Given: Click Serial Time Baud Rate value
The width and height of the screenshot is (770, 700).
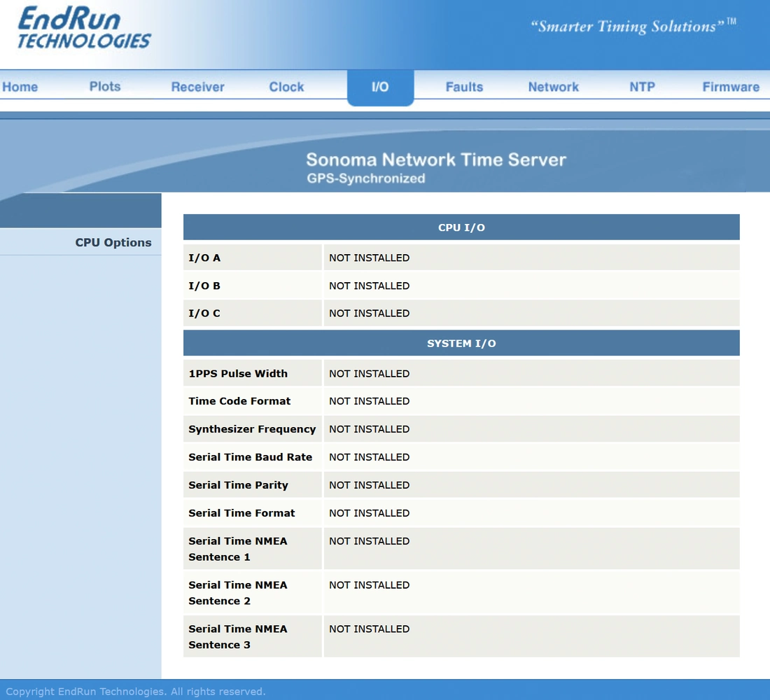Looking at the screenshot, I should tap(370, 457).
